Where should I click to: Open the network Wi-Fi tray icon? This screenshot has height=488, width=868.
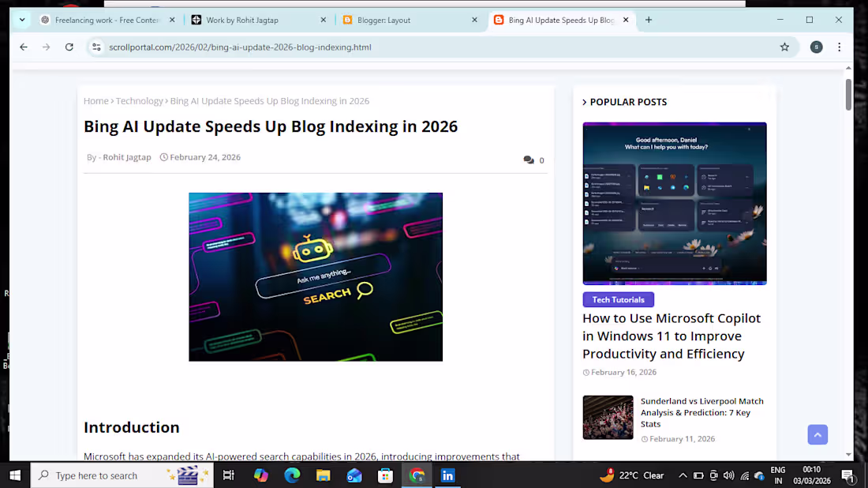745,475
